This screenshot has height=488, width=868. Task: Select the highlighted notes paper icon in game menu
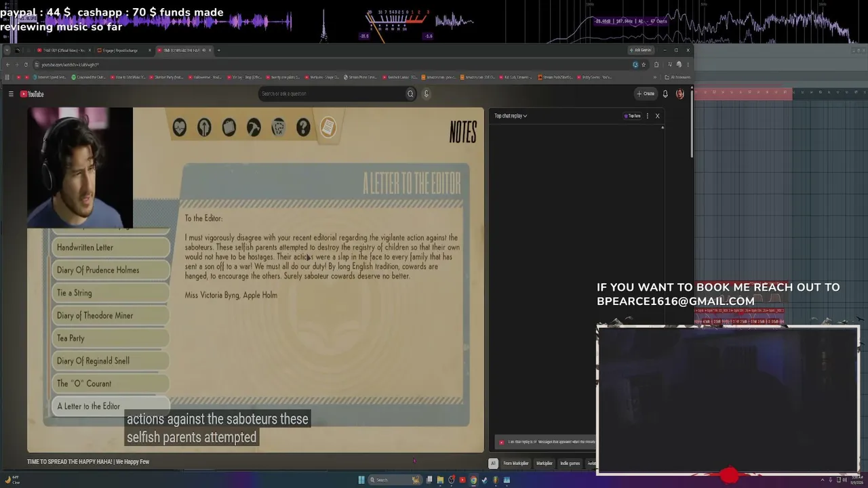(328, 127)
